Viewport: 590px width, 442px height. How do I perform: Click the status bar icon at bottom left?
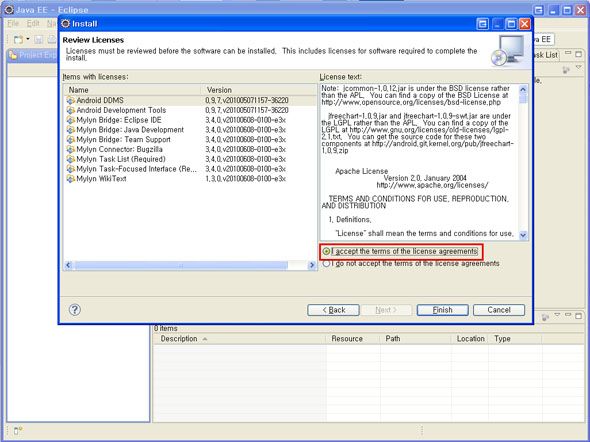coord(18,431)
